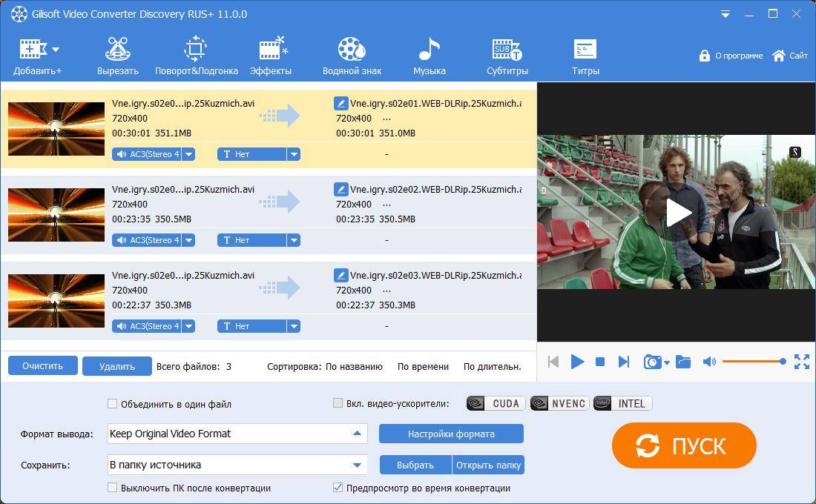Select text 00:22:37 350.3MB source info

pyautogui.click(x=151, y=305)
